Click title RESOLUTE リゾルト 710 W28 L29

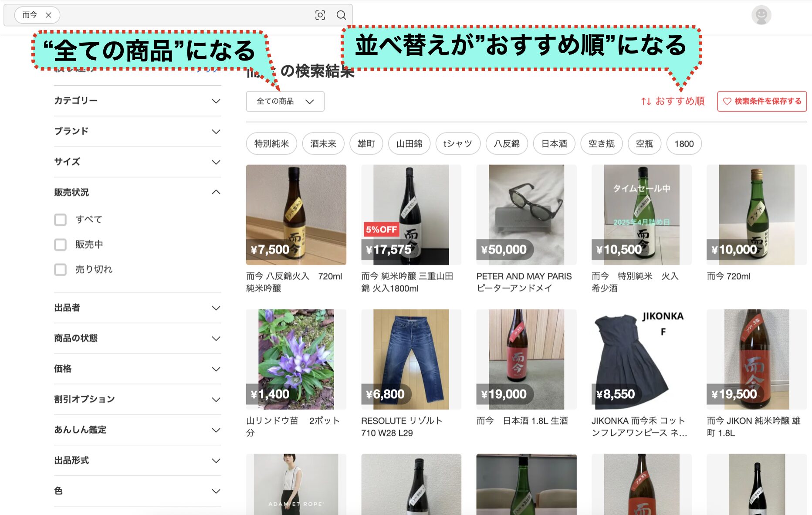click(402, 427)
